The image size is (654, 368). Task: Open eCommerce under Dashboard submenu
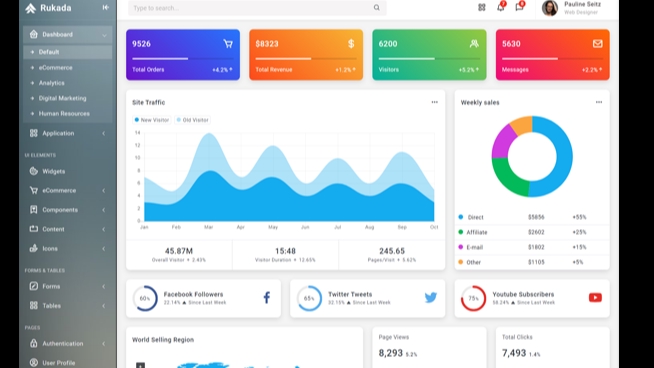[68, 68]
